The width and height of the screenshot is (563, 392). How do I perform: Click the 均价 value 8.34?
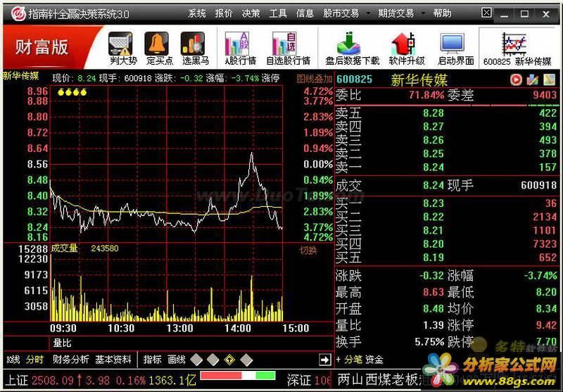[546, 308]
